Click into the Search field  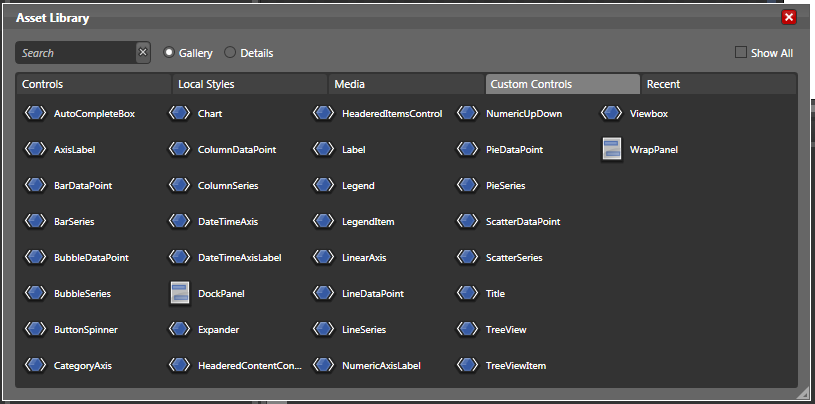76,53
